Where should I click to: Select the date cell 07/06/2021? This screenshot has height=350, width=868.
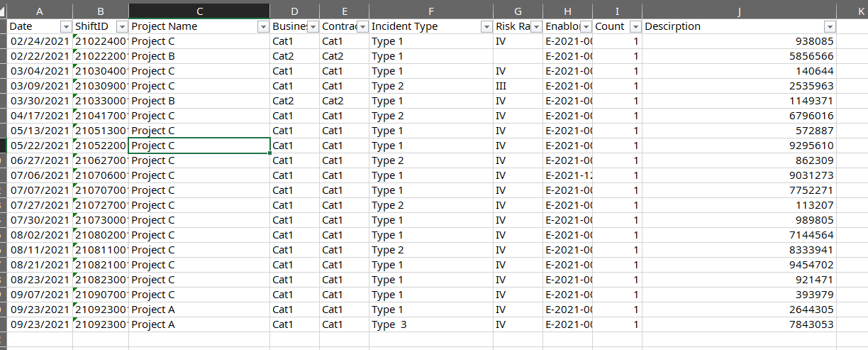pos(40,175)
